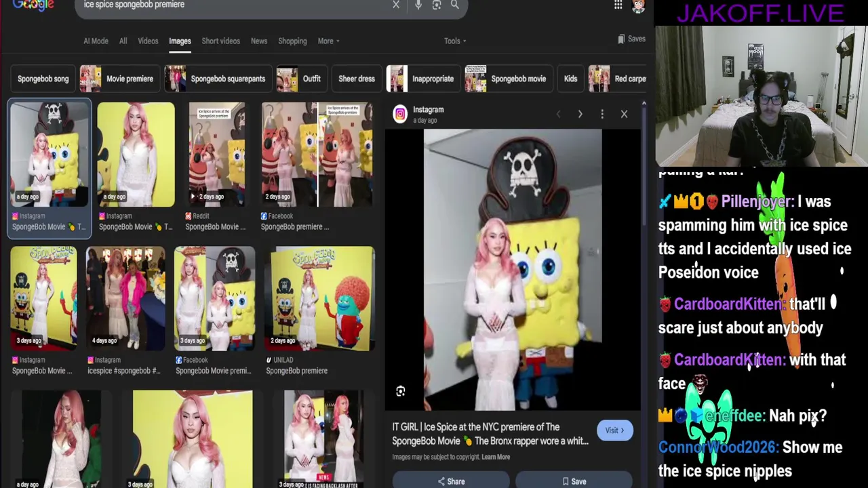Open the Google apps grid icon
This screenshot has height=488, width=868.
coord(618,5)
